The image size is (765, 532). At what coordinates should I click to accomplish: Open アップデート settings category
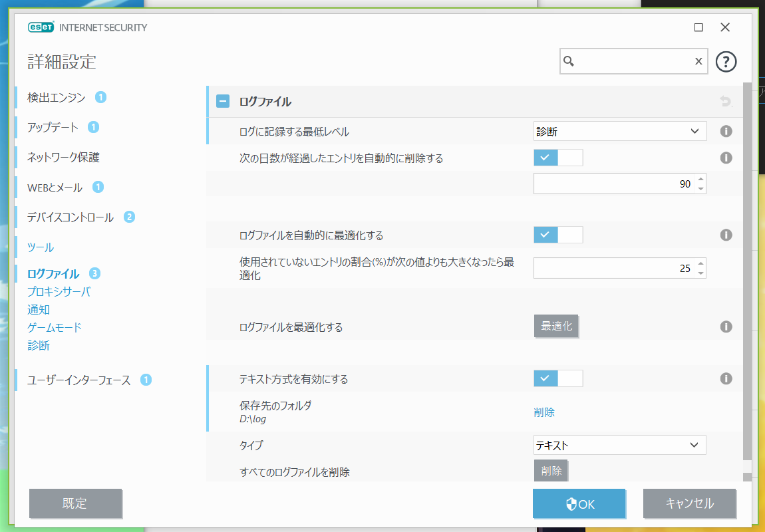[53, 127]
